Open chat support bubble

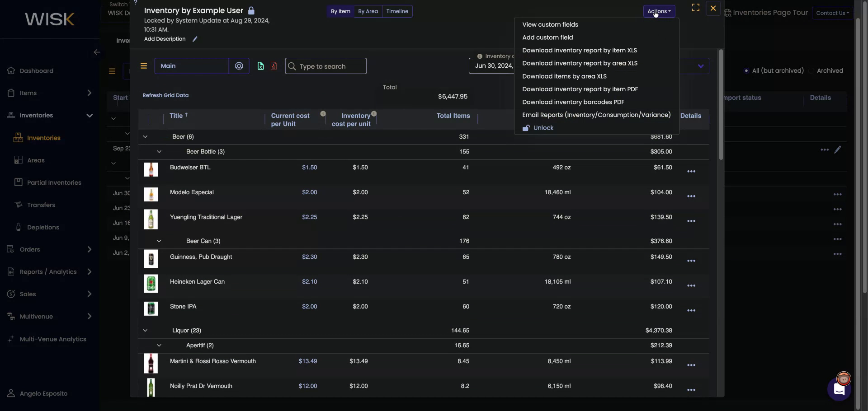pos(839,390)
